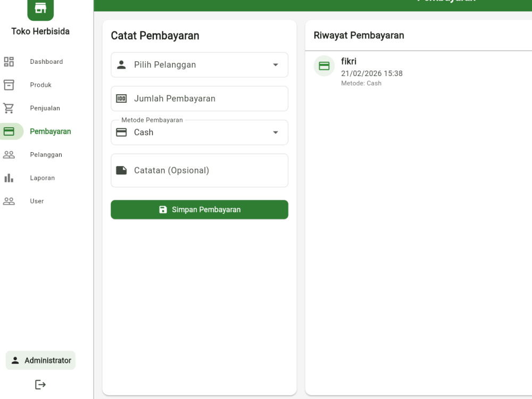Click fikri payment history entry
532x399 pixels.
pyautogui.click(x=419, y=71)
